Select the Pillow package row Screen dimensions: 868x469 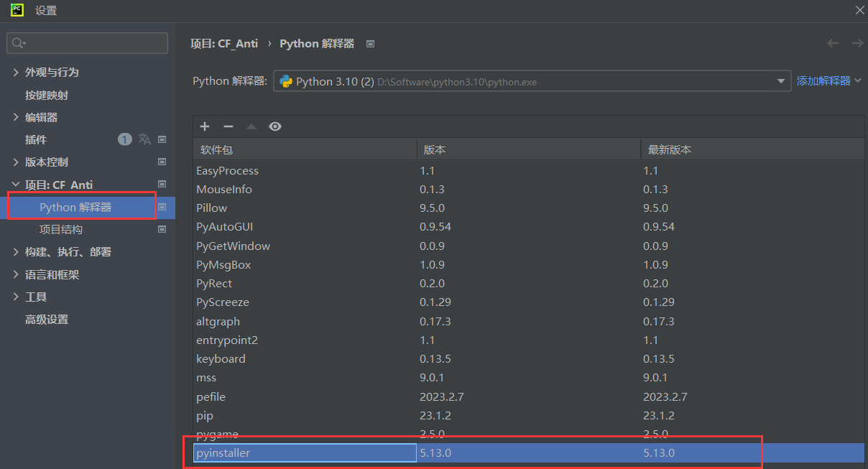(529, 208)
